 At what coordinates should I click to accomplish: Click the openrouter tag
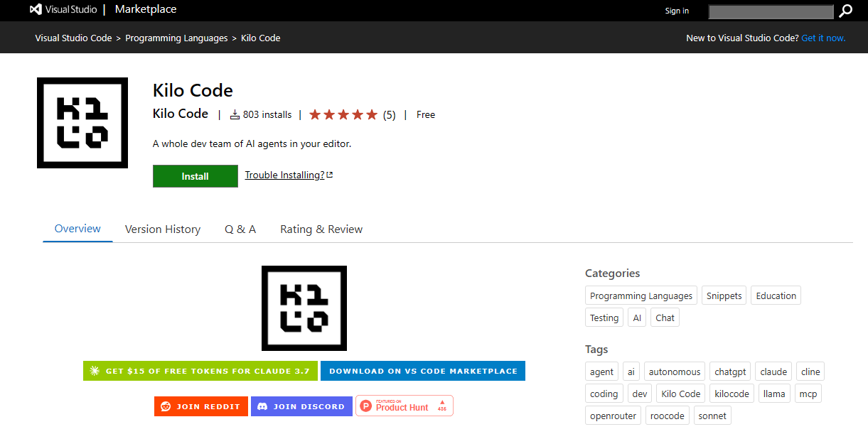(x=613, y=416)
